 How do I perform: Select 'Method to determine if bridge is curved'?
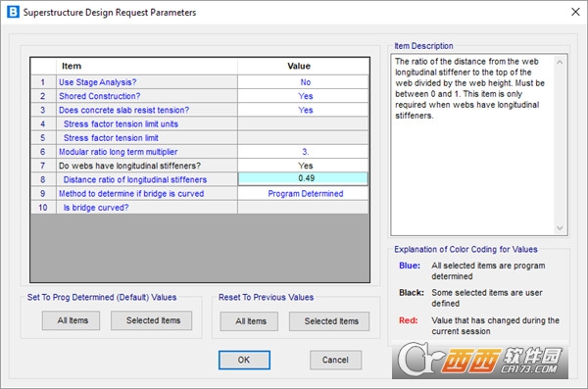pos(147,193)
